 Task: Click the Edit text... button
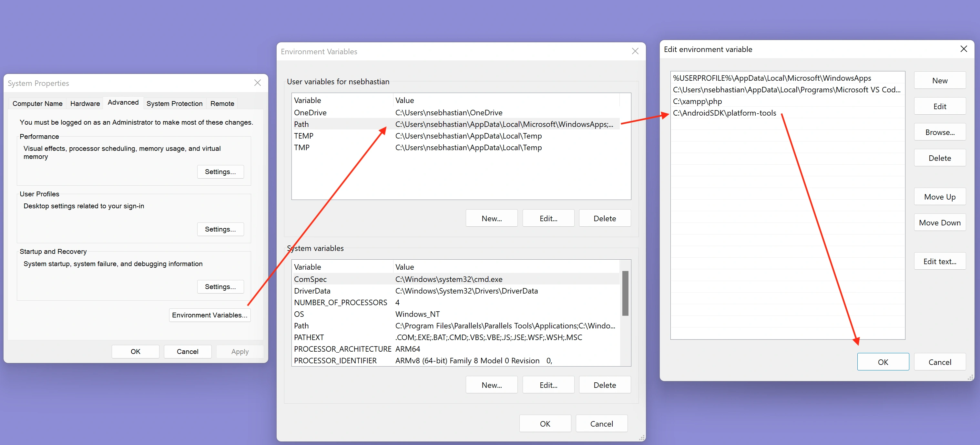tap(940, 261)
